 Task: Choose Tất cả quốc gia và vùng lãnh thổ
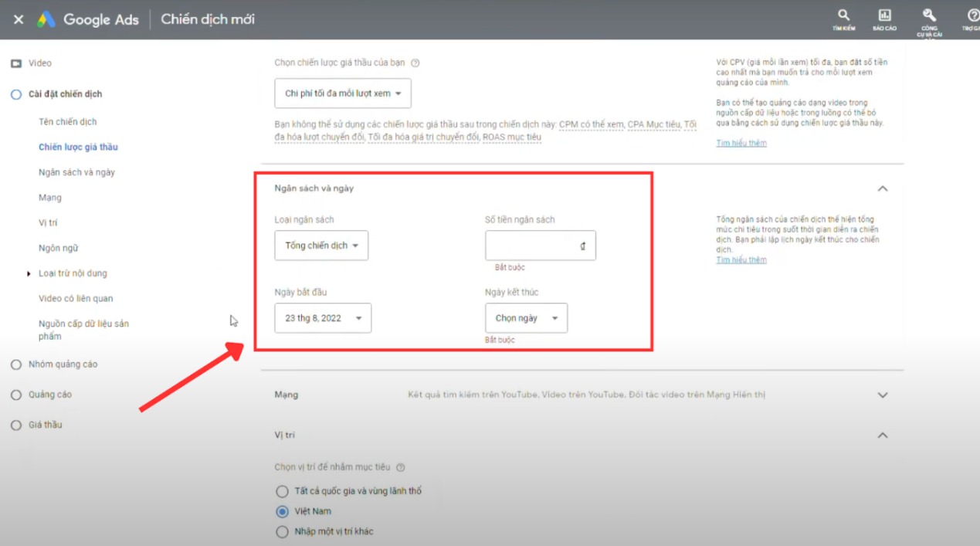(x=280, y=490)
